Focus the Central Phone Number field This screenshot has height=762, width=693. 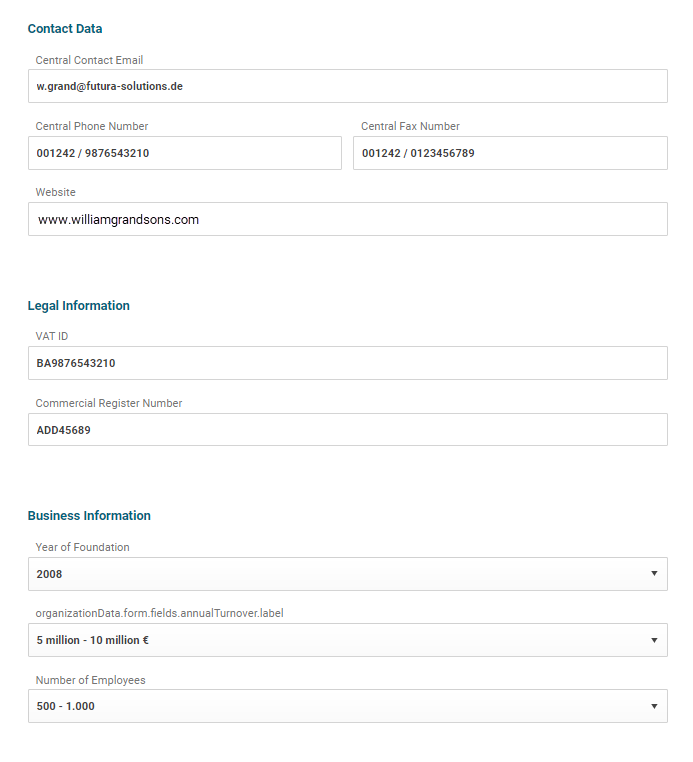[185, 153]
